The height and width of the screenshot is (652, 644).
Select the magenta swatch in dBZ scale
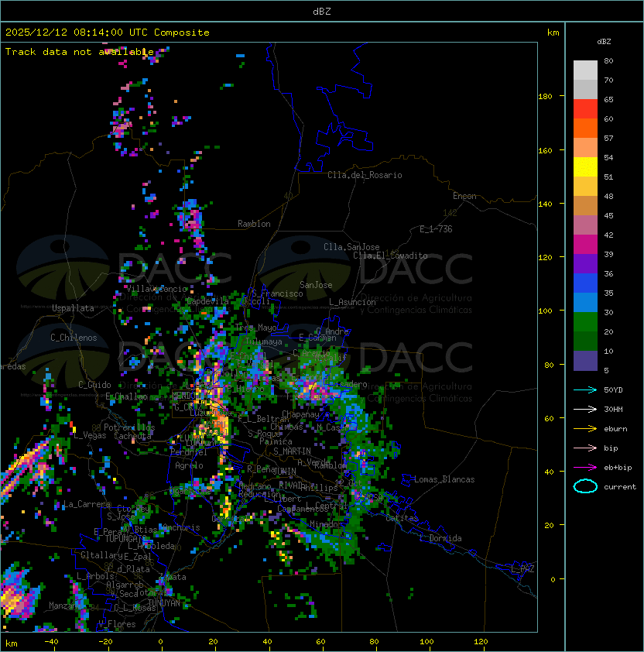585,244
